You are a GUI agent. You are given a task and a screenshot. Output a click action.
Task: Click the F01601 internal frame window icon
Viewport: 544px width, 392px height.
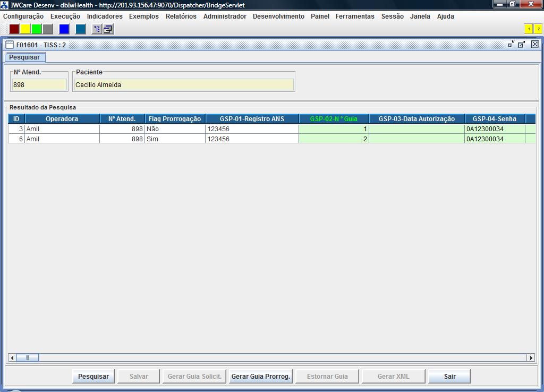10,45
